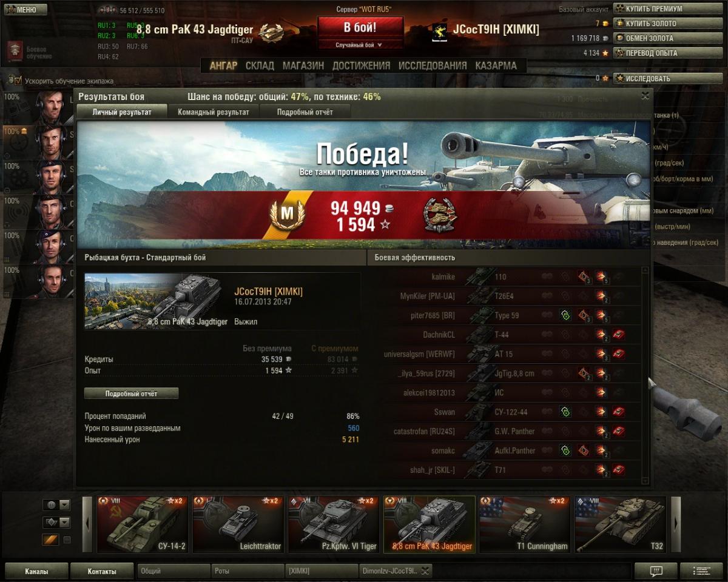
Task: Open the vehicle type filter dropdown
Action: 56,522
